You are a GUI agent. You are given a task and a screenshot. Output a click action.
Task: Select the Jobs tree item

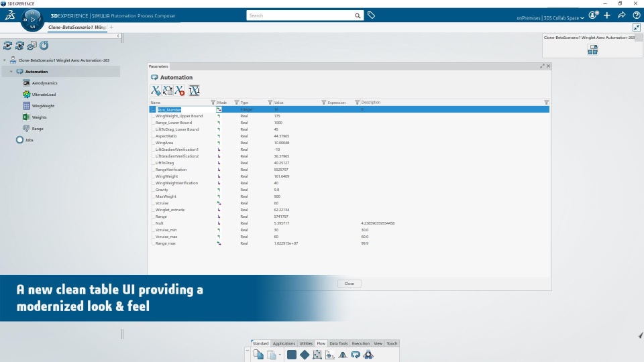(x=29, y=140)
